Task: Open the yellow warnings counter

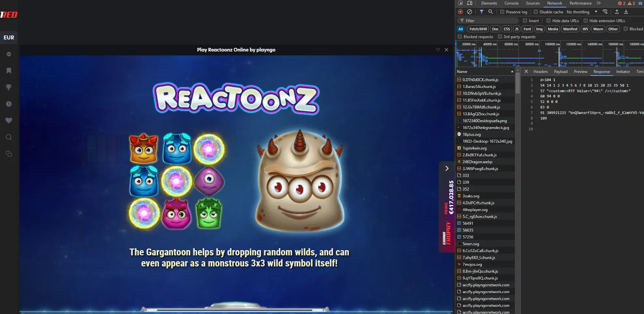Action: (x=631, y=3)
